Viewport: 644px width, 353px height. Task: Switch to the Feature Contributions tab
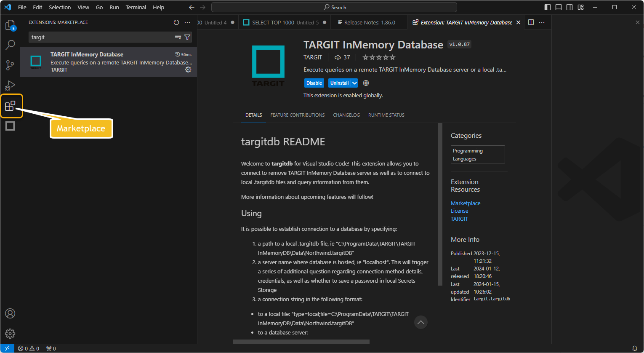pyautogui.click(x=297, y=115)
